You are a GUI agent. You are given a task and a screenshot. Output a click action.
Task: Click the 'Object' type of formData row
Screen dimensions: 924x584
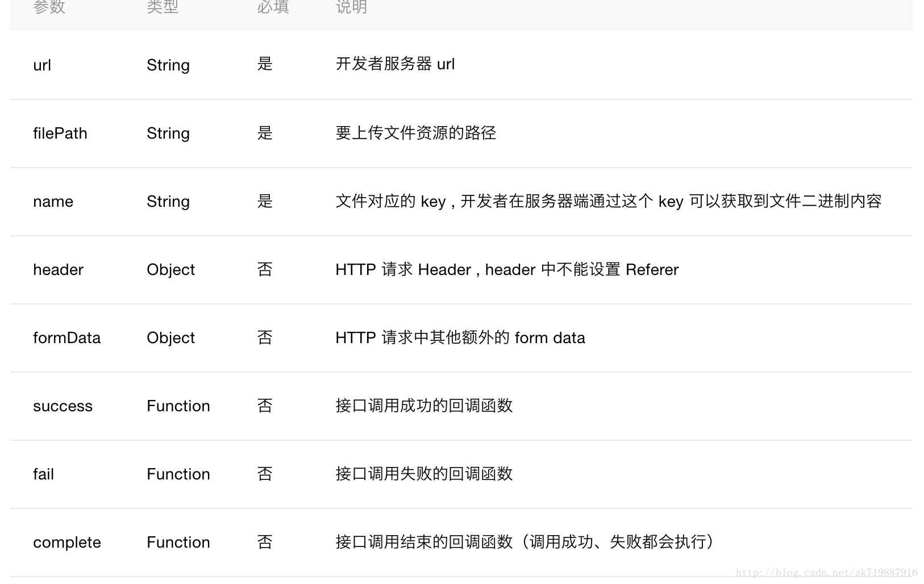[170, 338]
